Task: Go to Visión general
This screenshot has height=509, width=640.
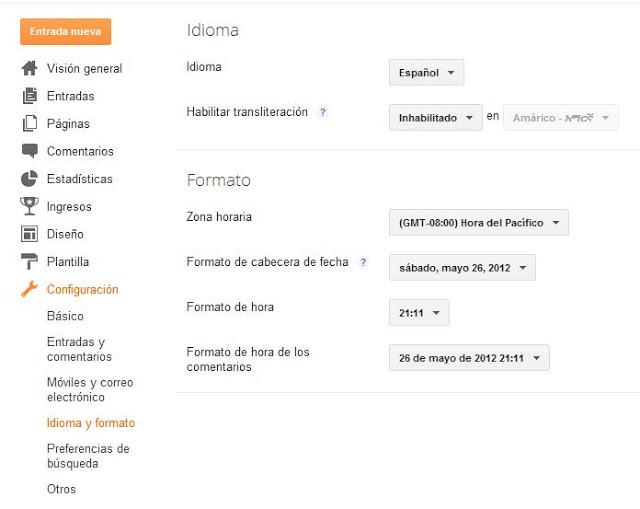Action: pos(84,68)
